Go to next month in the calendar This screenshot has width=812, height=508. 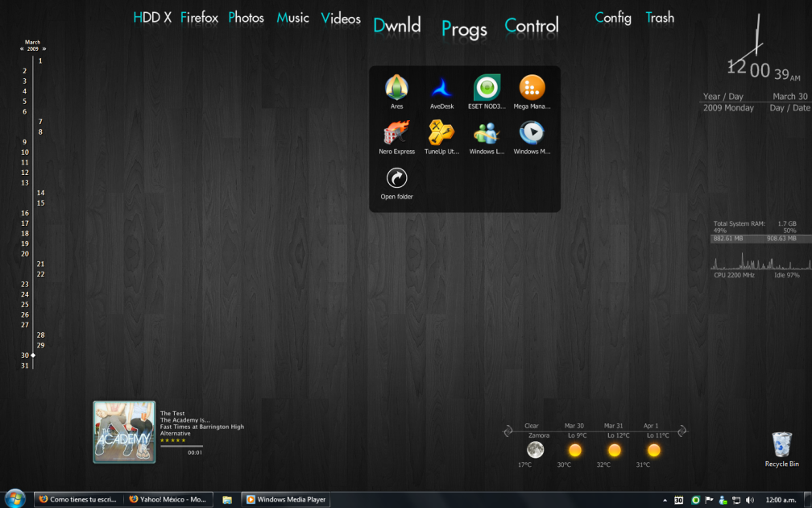click(44, 49)
